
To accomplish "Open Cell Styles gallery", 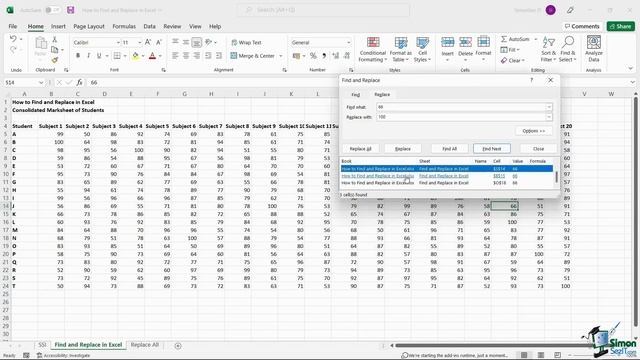I will coord(422,49).
